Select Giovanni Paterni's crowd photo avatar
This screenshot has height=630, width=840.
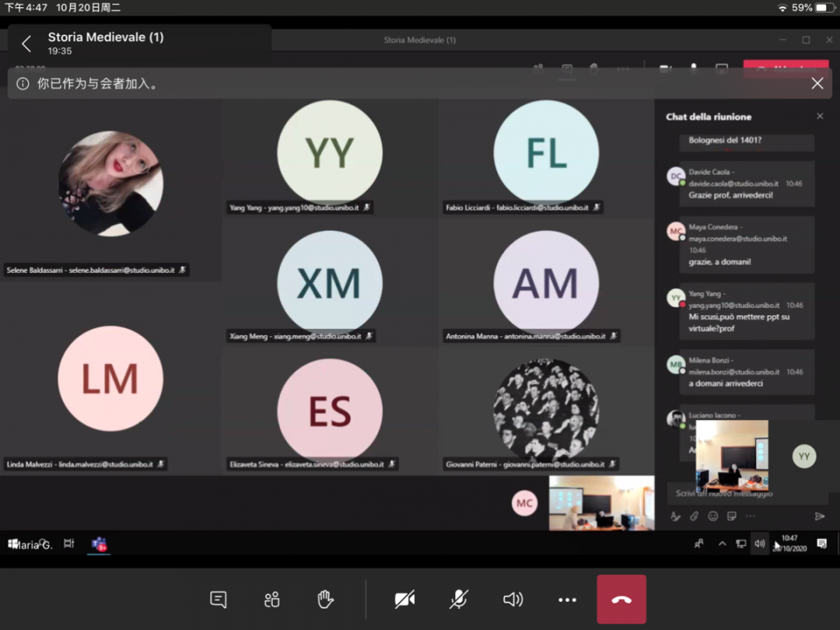[x=546, y=411]
